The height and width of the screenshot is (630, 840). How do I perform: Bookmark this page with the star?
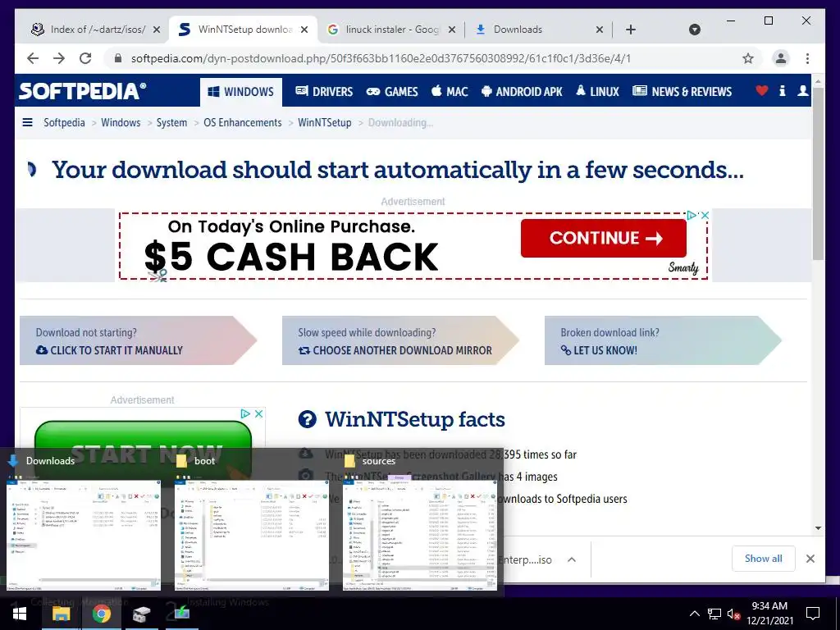click(748, 58)
